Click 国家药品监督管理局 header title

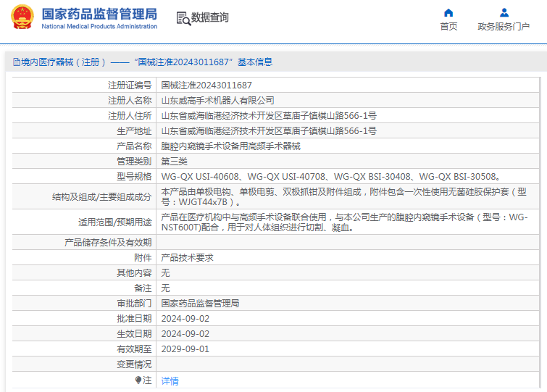99,14
